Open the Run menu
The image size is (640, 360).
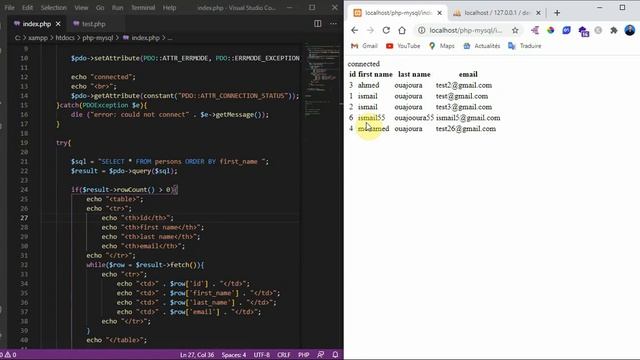pyautogui.click(x=118, y=7)
